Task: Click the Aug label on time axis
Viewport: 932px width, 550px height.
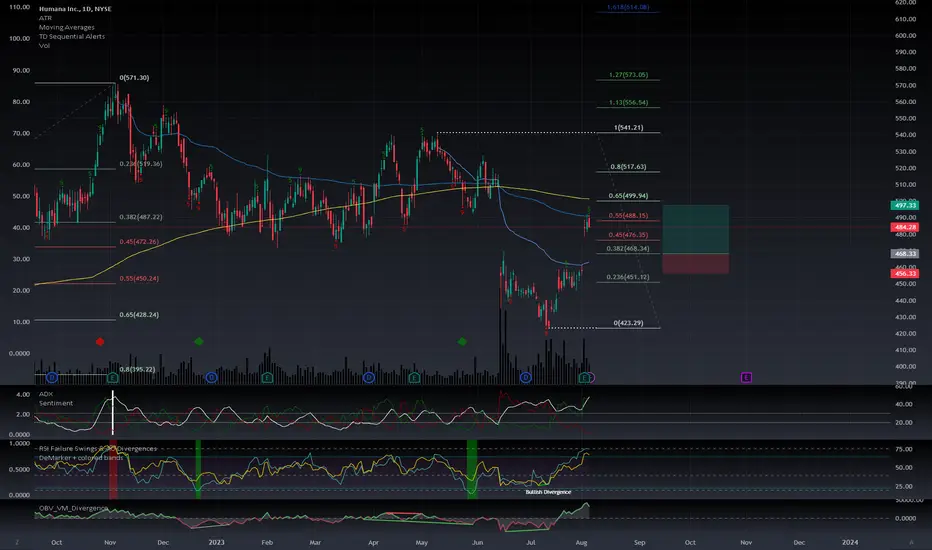Action: coord(582,542)
